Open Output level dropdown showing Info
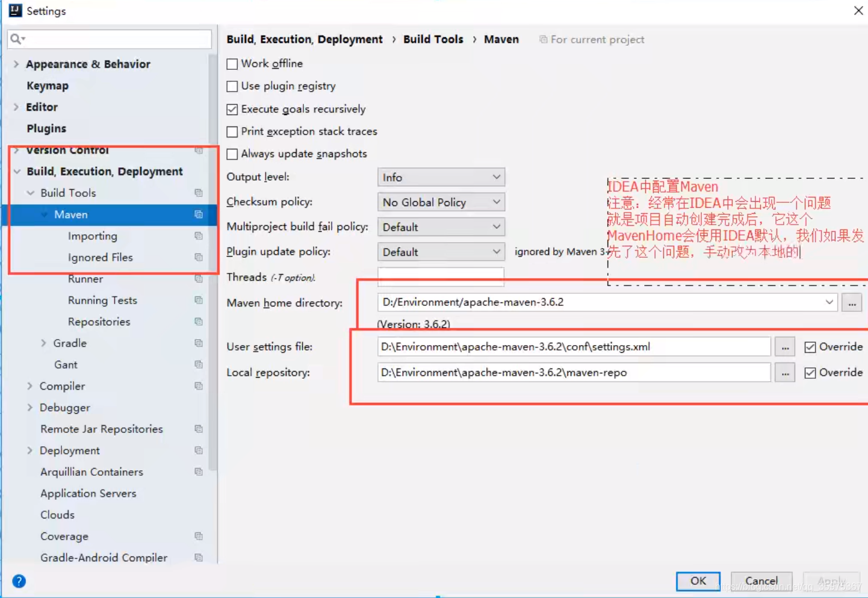 click(x=441, y=177)
